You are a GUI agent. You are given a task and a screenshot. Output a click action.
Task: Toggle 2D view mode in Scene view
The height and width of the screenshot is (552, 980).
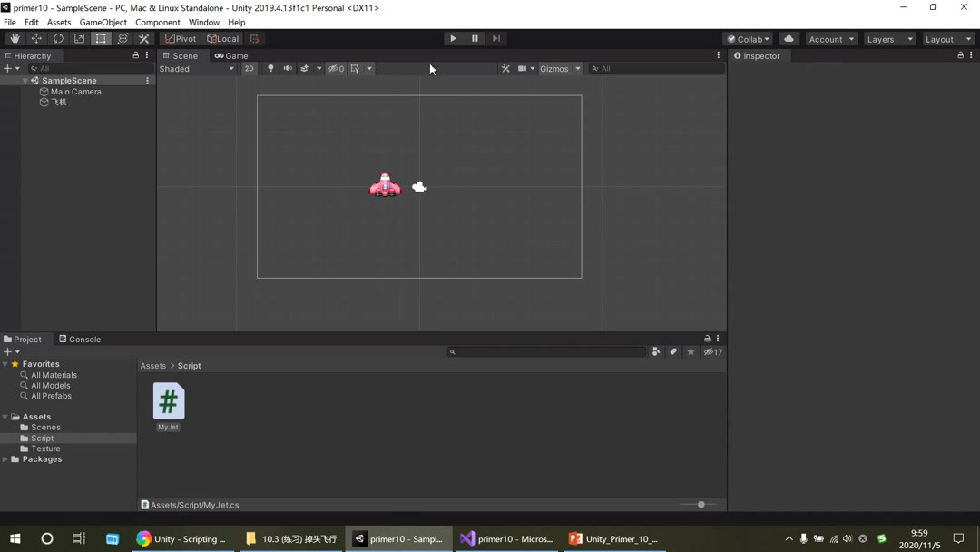tap(250, 68)
